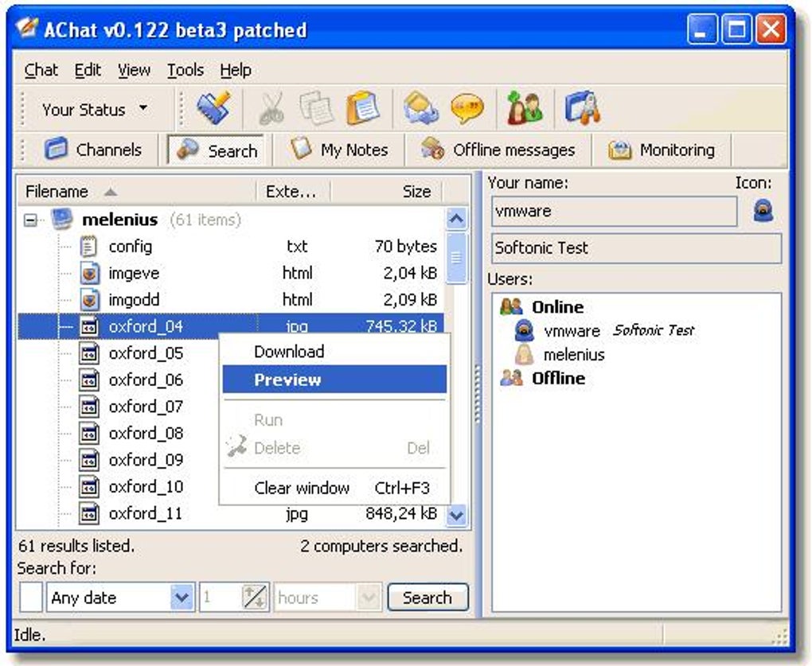Click the file list scrollbar thumb
Image resolution: width=812 pixels, height=666 pixels.
[456, 258]
